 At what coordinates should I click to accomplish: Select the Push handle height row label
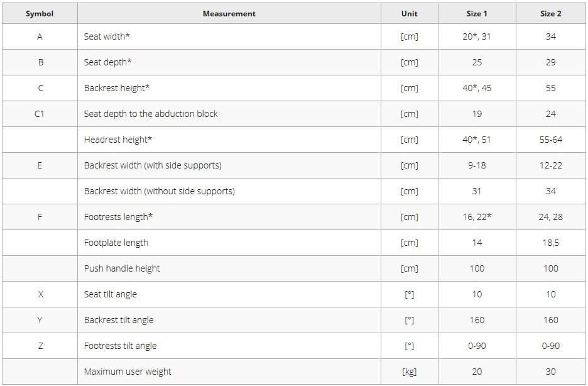tap(122, 268)
